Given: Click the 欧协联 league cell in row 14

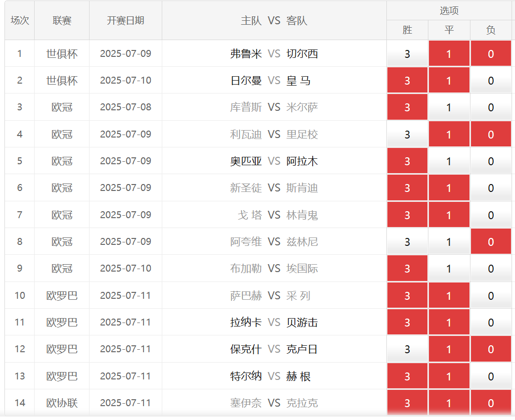Looking at the screenshot, I should pyautogui.click(x=62, y=403).
